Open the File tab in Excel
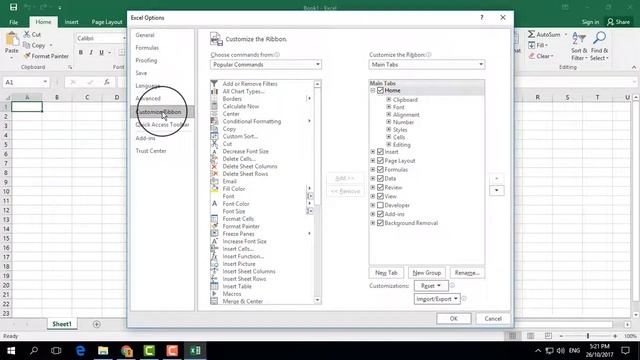The width and height of the screenshot is (640, 360). tap(13, 22)
